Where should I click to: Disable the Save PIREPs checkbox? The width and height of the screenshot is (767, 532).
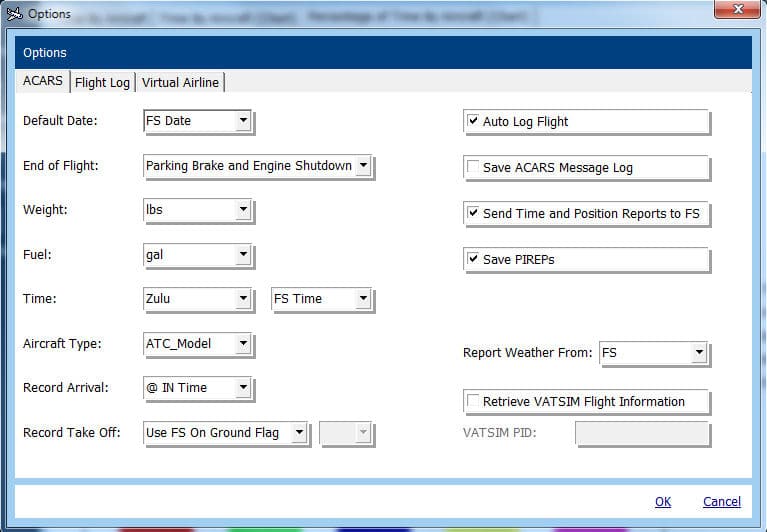tap(474, 260)
